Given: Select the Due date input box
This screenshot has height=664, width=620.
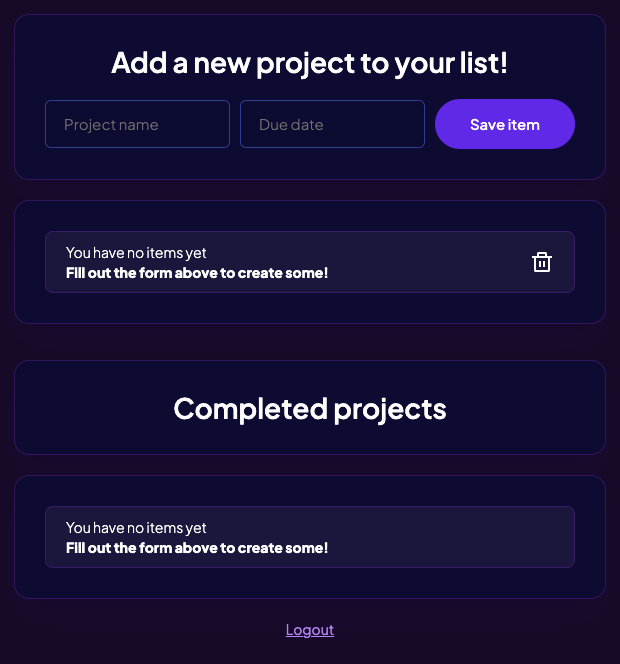Looking at the screenshot, I should click(x=332, y=124).
